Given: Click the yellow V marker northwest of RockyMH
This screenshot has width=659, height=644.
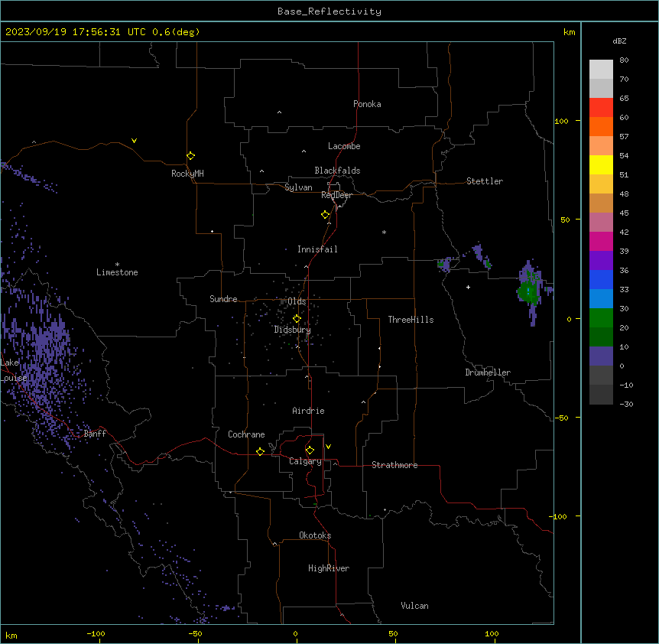Looking at the screenshot, I should click(x=134, y=141).
